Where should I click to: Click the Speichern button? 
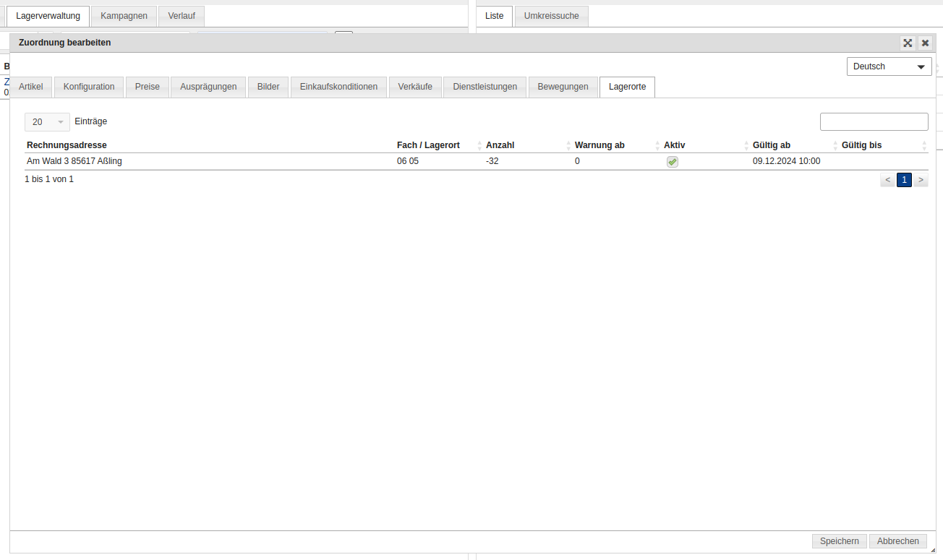(x=839, y=541)
